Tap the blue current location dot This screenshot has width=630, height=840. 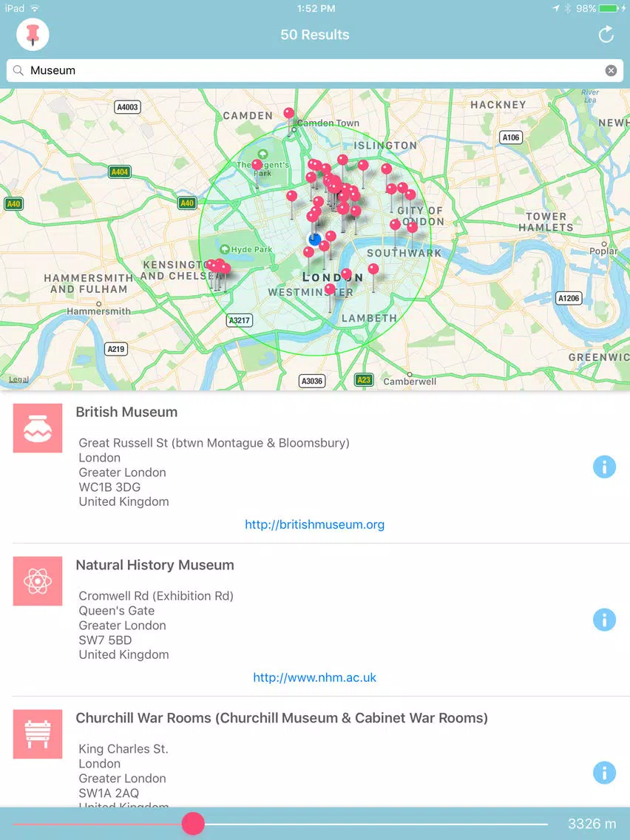315,239
